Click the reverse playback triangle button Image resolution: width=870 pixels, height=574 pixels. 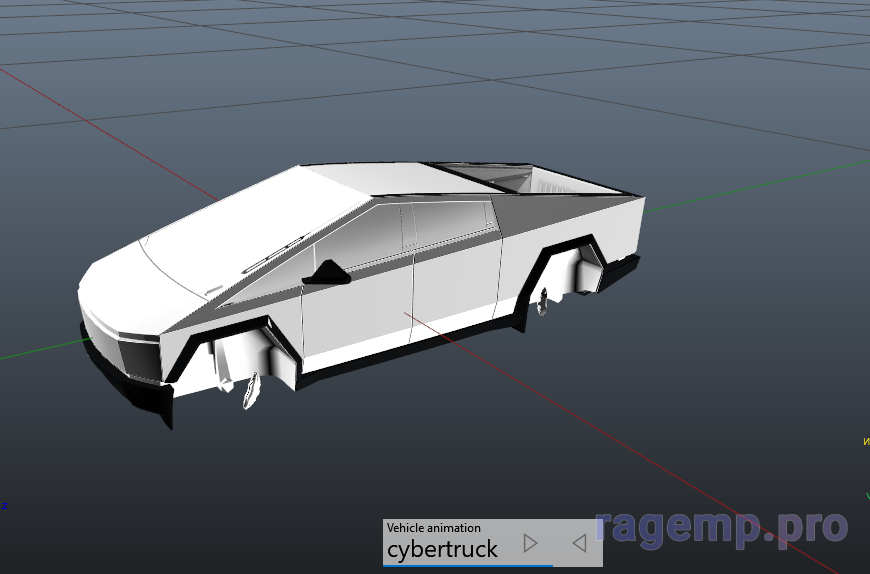[578, 543]
